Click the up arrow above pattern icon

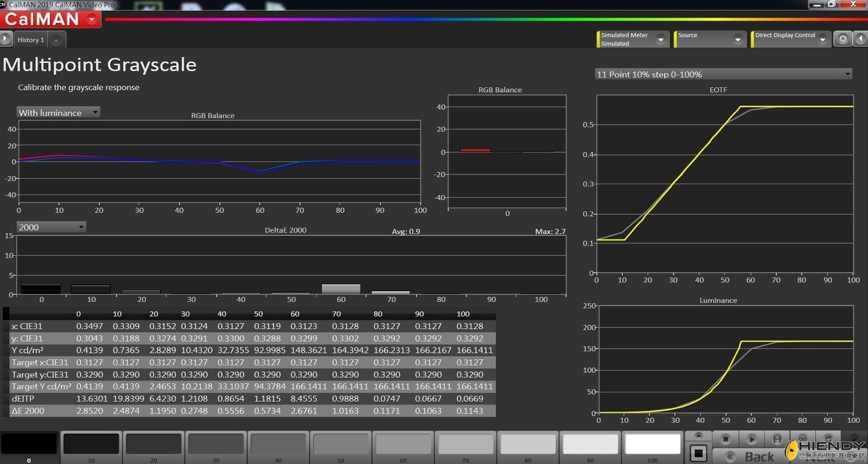(x=698, y=436)
